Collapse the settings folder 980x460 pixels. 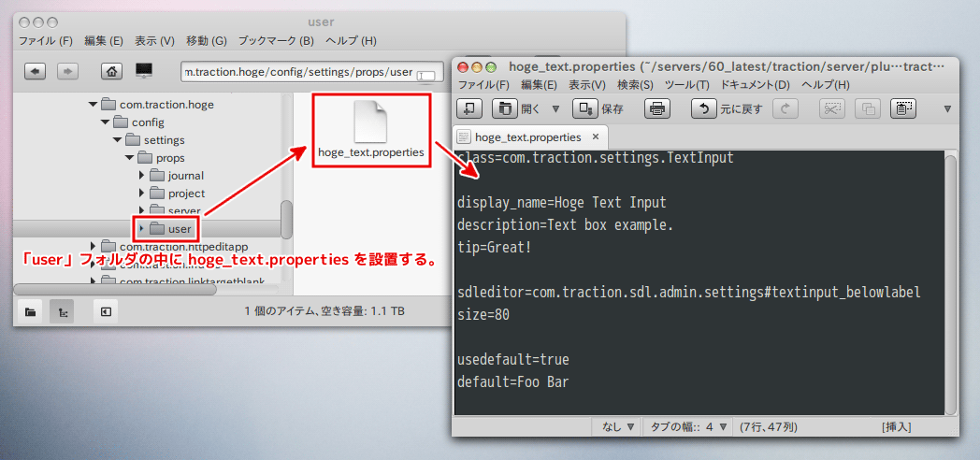point(118,140)
